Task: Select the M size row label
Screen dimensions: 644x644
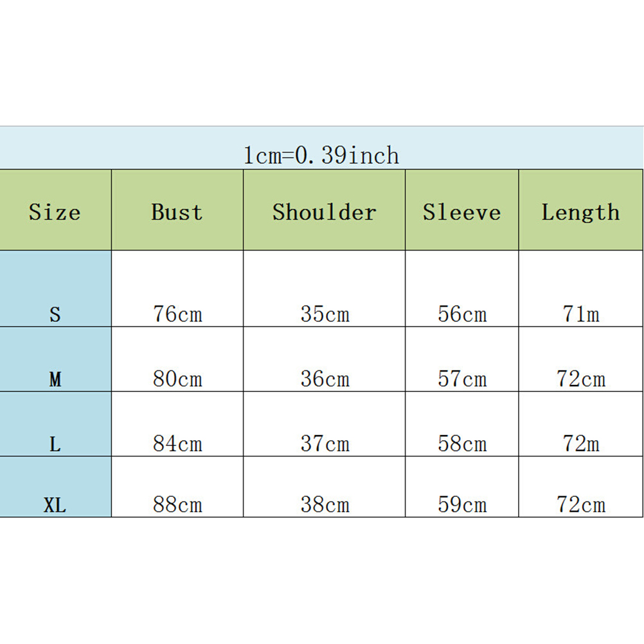Action: 55,379
